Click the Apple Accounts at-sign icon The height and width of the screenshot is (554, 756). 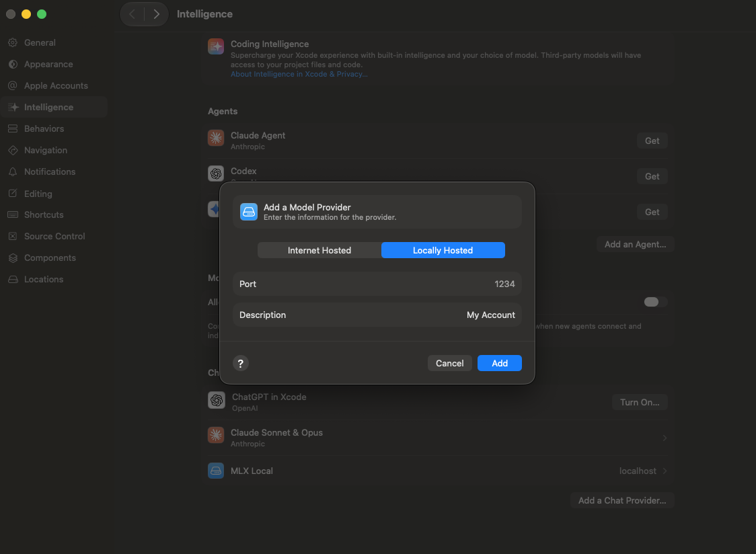click(13, 85)
